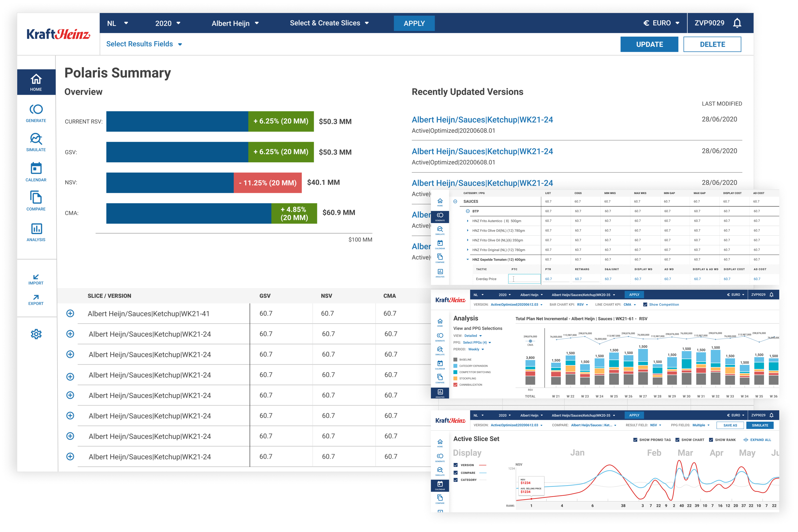Toggle the Show Competition checkbox

pos(645,305)
